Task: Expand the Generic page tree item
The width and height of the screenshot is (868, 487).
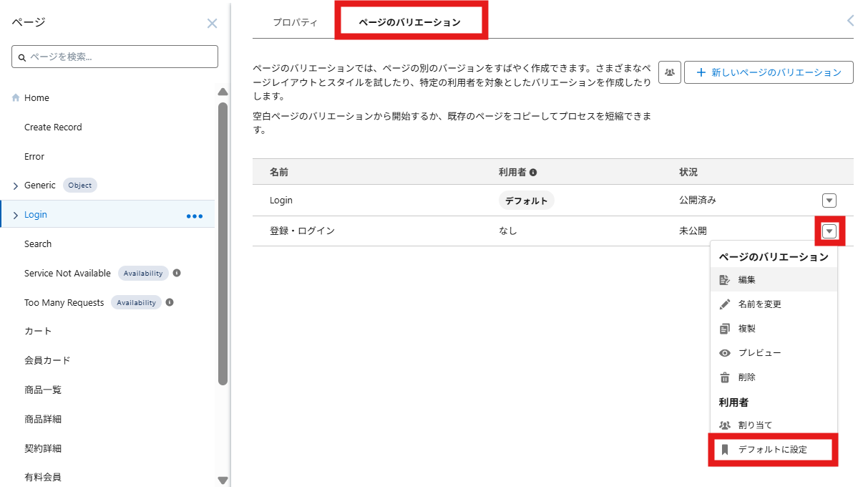Action: point(16,186)
